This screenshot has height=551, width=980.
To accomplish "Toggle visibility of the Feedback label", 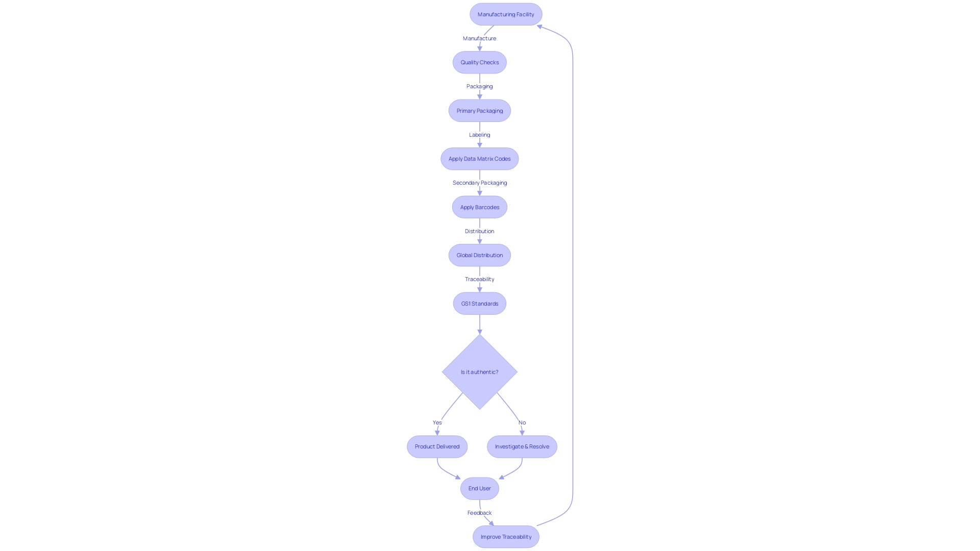I will point(479,512).
